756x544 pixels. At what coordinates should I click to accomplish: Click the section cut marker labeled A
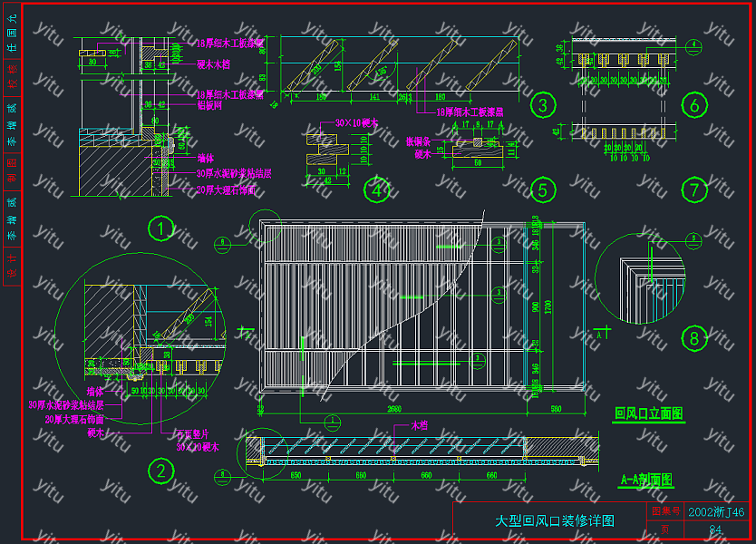pos(600,334)
